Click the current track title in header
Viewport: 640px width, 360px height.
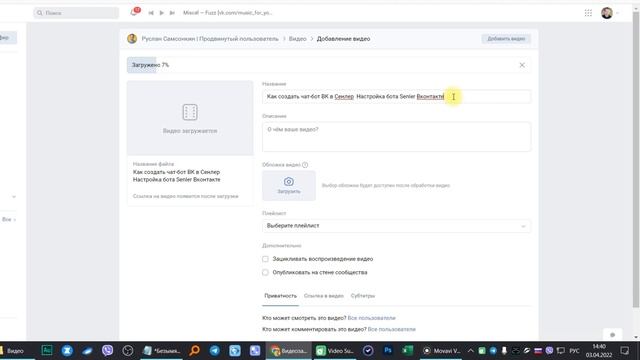[227, 13]
